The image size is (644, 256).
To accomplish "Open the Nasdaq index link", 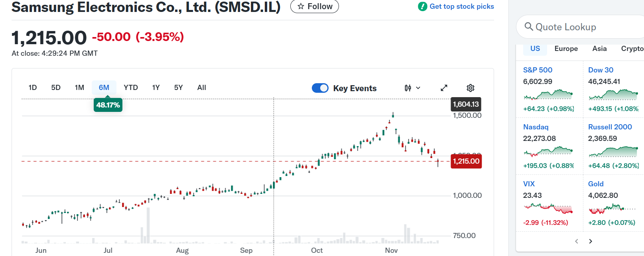I will (x=536, y=127).
